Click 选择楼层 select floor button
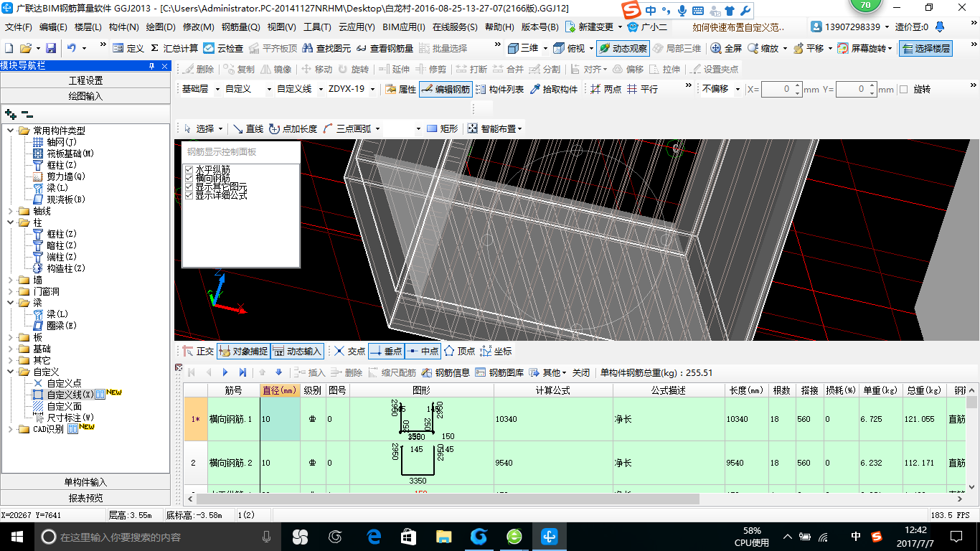Image resolution: width=980 pixels, height=551 pixels. tap(925, 48)
